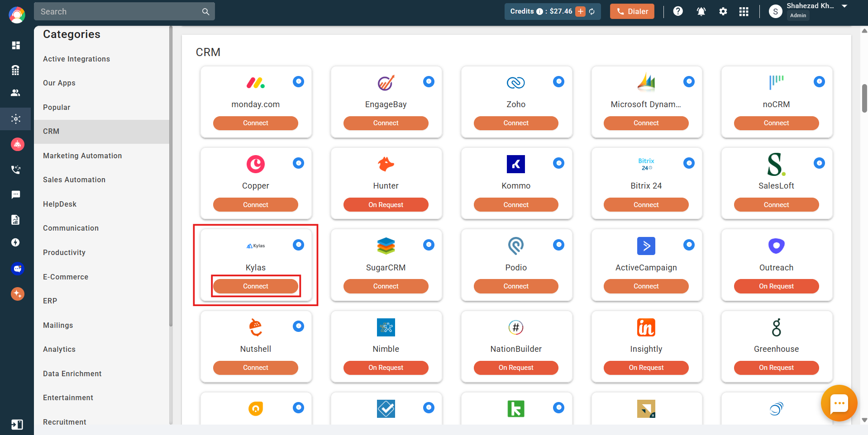
Task: Open the help question mark icon
Action: click(x=678, y=11)
